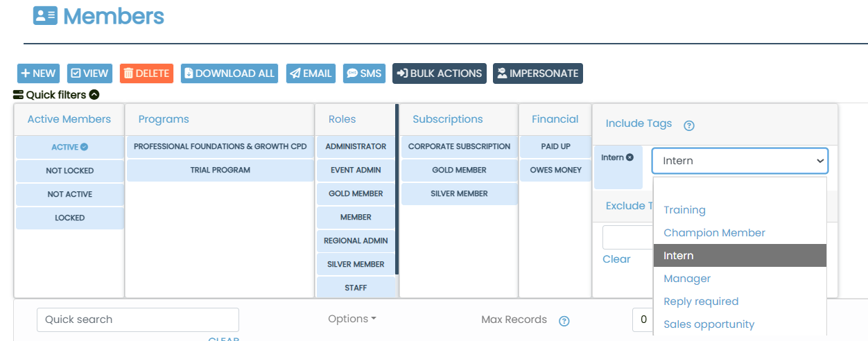
Task: Focus the Quick search field
Action: coord(138,320)
